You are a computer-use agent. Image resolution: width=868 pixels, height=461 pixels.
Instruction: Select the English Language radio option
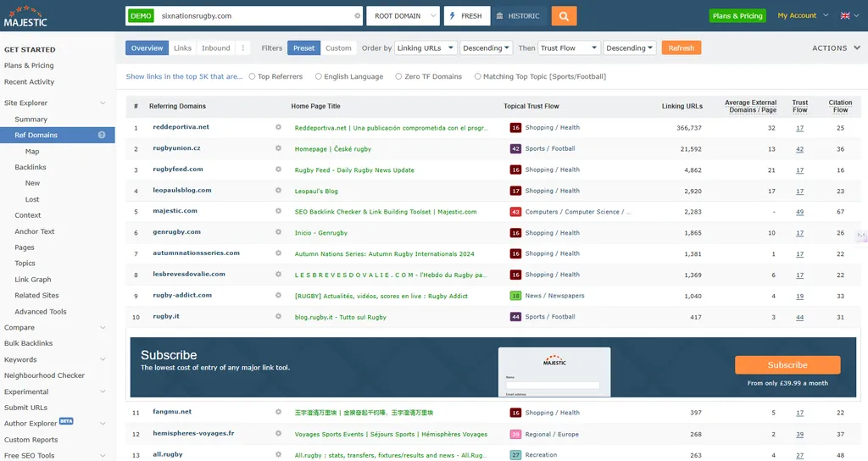[x=319, y=76]
